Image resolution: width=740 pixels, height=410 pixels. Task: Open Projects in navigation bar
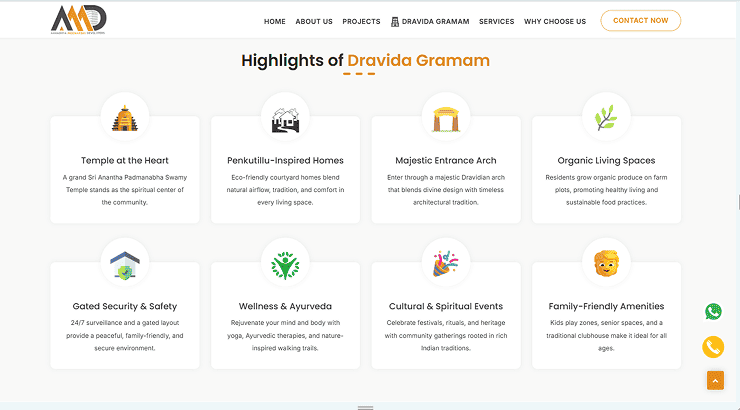[361, 21]
